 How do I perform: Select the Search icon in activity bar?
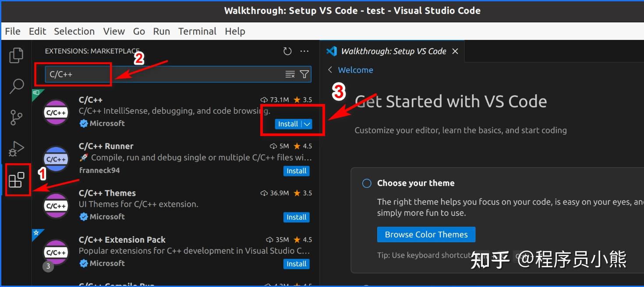16,86
